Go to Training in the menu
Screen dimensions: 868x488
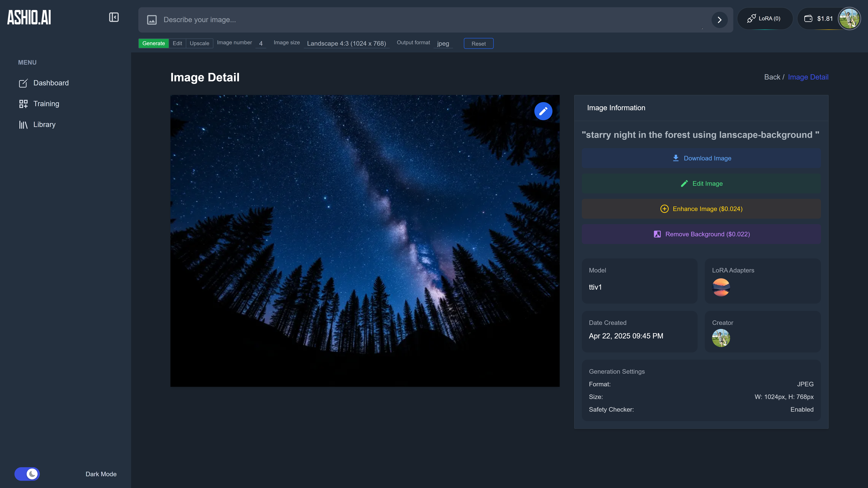[46, 104]
